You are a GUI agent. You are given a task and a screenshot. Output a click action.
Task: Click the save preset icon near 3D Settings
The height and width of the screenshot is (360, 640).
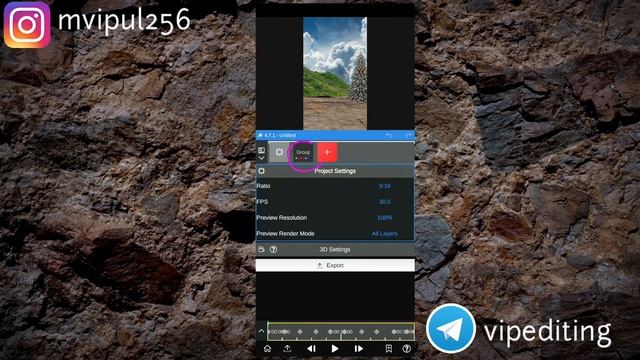point(261,249)
